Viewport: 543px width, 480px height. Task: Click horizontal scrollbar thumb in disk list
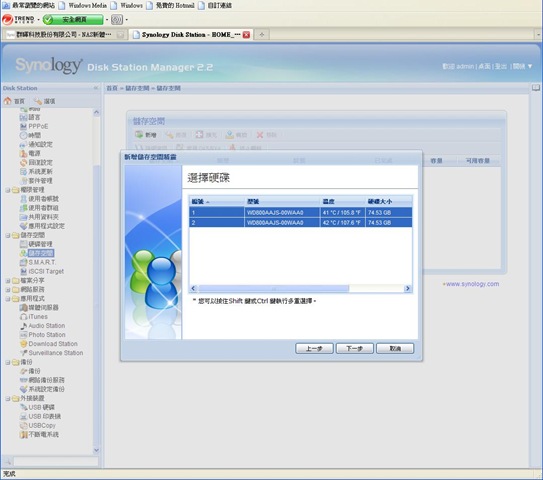pyautogui.click(x=274, y=288)
